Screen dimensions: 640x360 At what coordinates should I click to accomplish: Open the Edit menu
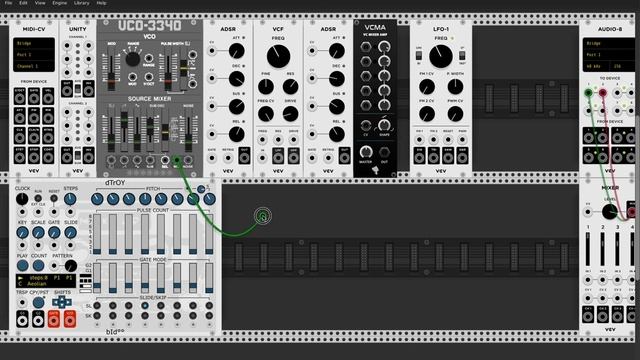click(23, 3)
